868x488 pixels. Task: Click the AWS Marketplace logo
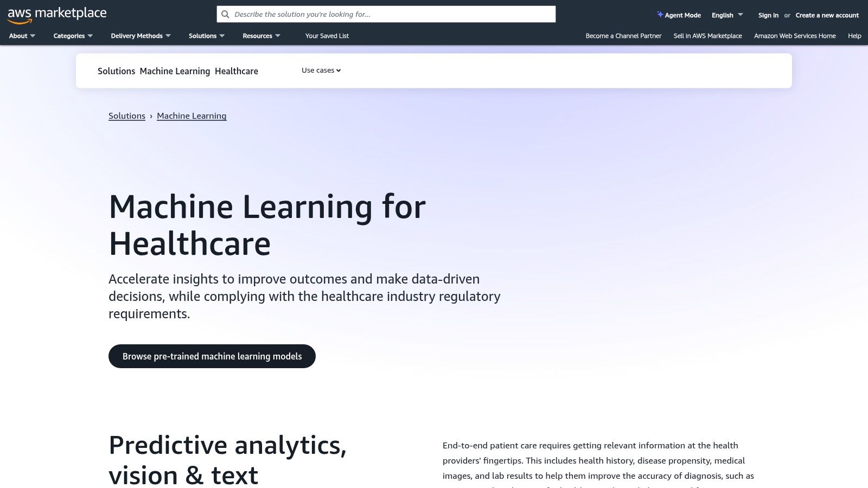pos(56,14)
